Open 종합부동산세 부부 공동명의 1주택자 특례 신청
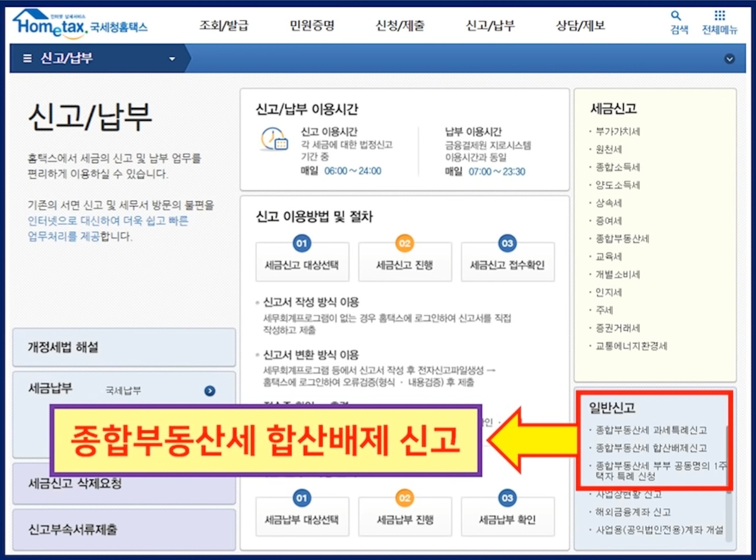Screen dimensions: 756x560 coord(661,471)
